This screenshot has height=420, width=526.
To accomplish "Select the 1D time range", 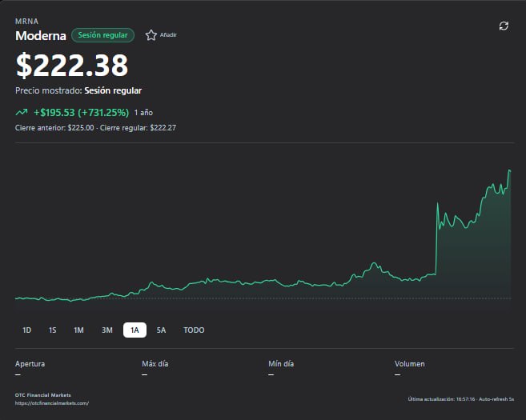I will 27,330.
